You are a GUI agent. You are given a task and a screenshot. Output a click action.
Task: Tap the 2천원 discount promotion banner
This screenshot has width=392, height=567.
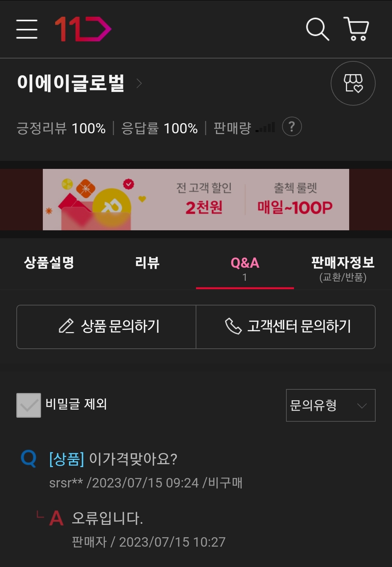tap(204, 200)
